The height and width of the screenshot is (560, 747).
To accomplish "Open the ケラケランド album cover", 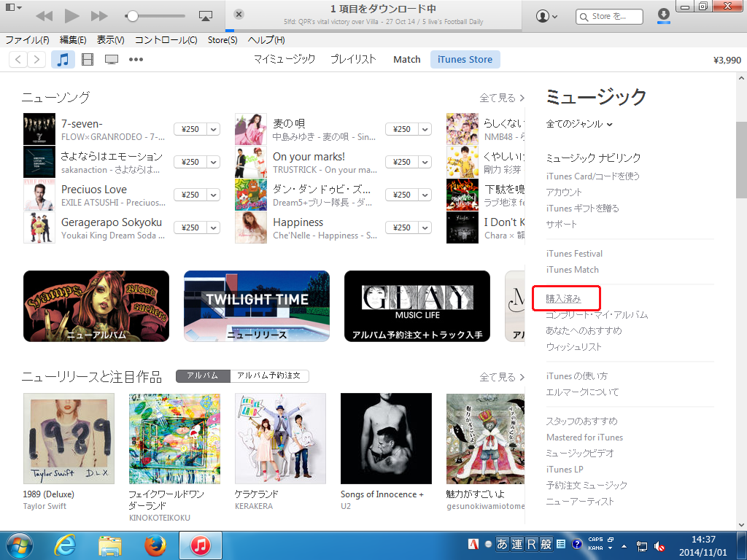I will click(x=280, y=438).
